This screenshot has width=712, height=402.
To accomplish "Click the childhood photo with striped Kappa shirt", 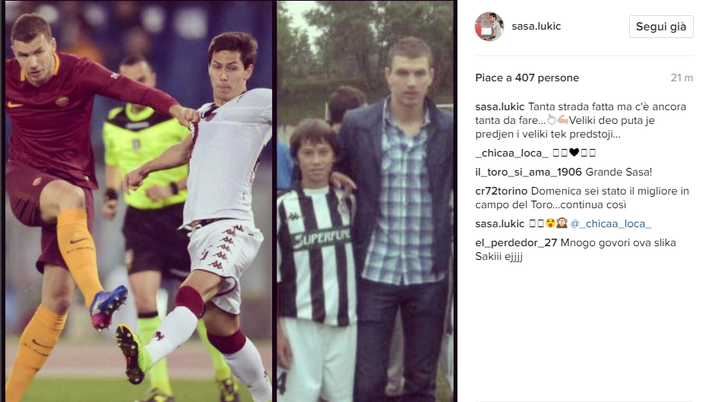I will [366, 201].
